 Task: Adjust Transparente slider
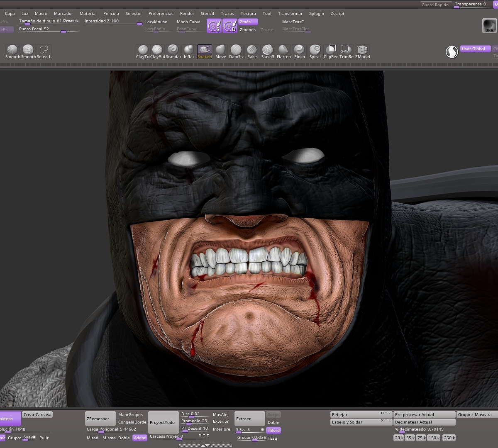point(471,5)
